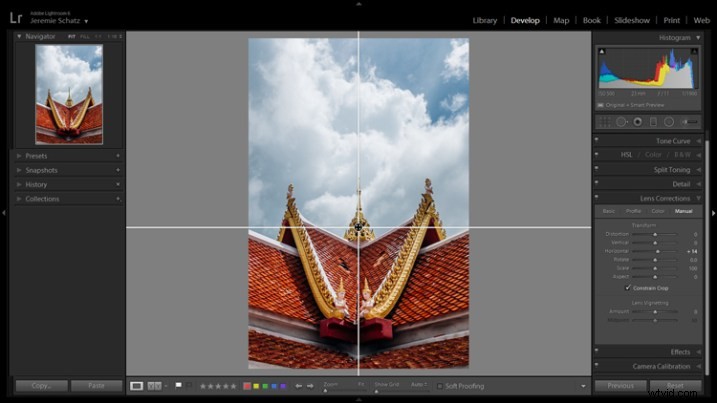Add new snapshot with plus icon

coord(118,170)
